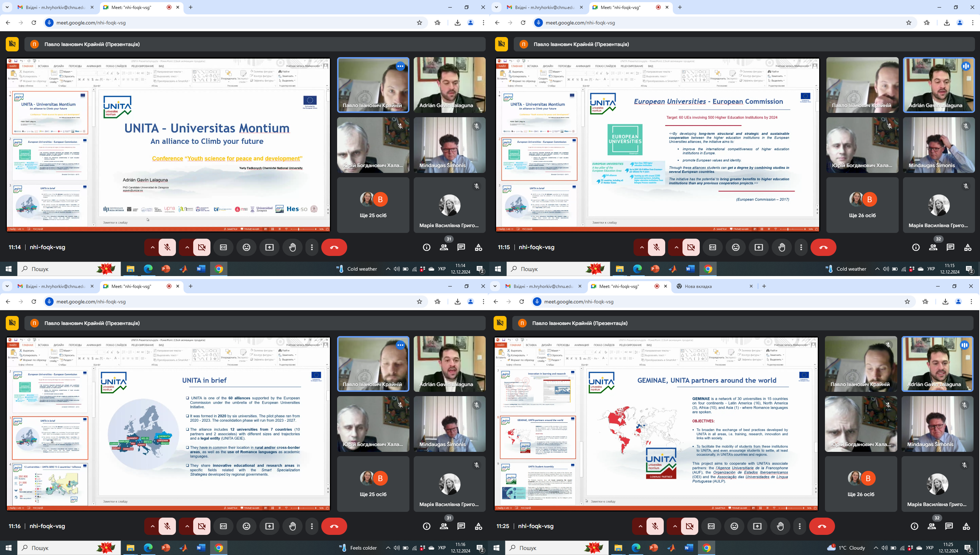
Task: Open activities icon in the 11:14 Meet window
Action: point(478,247)
